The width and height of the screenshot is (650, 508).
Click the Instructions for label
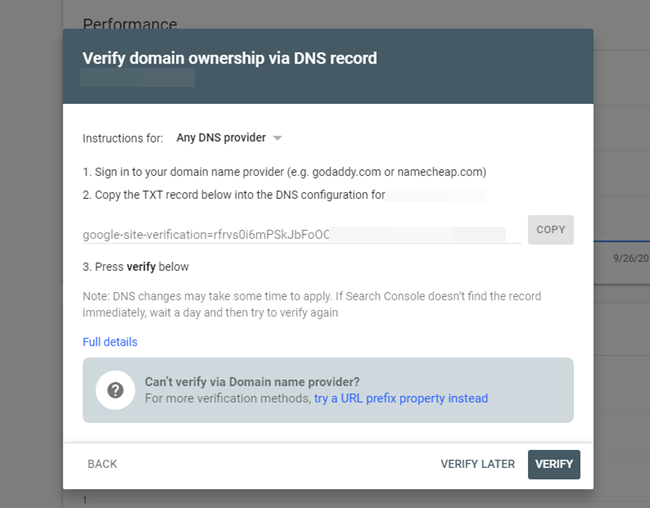[124, 138]
